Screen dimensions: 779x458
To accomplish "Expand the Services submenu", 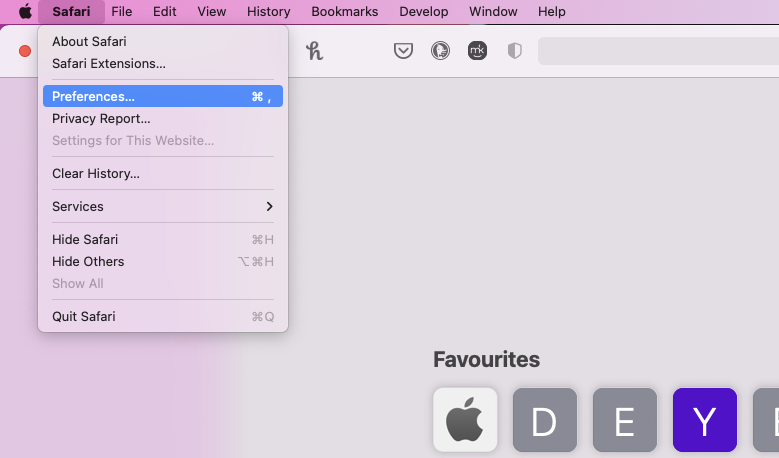I will point(163,206).
